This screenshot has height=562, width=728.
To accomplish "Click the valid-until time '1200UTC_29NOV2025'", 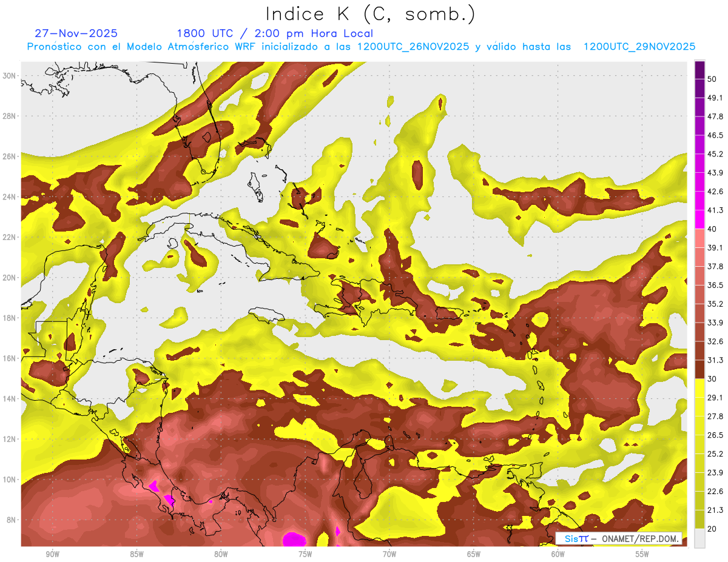I will tap(639, 47).
